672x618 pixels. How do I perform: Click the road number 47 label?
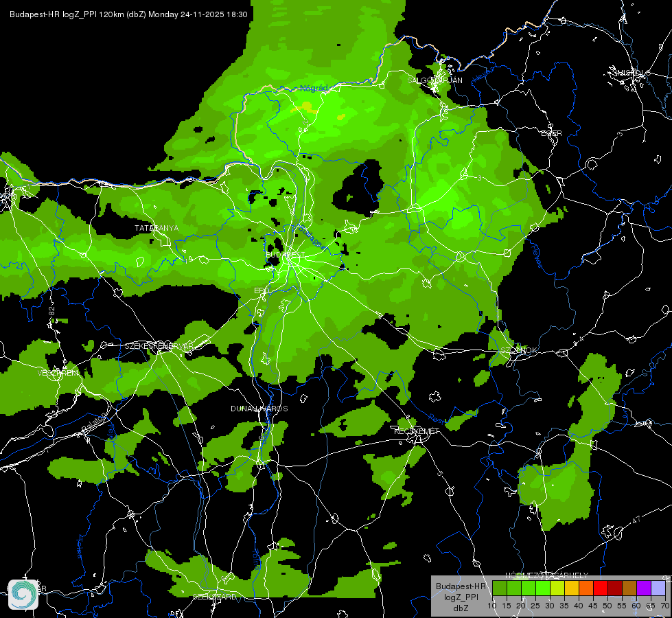coord(636,520)
